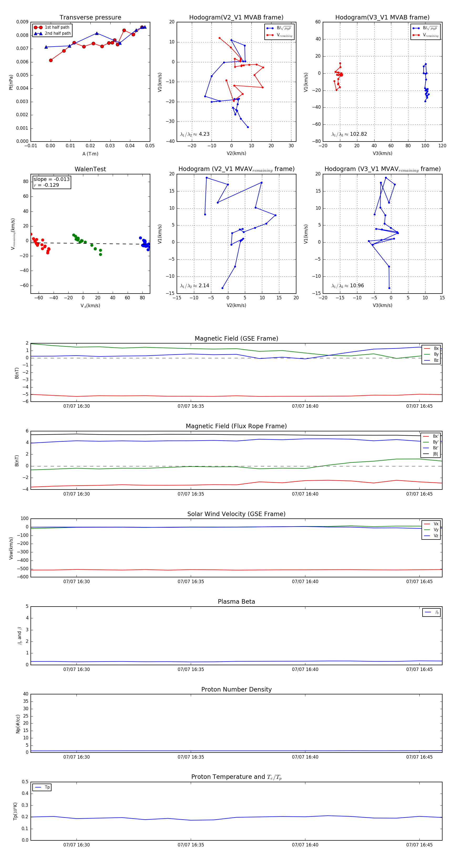Click the "Proton Temperature and Te/Tp" title

(x=236, y=777)
